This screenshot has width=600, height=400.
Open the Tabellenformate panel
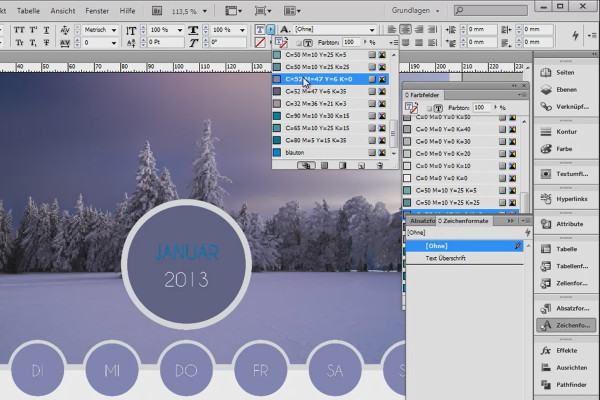(565, 266)
